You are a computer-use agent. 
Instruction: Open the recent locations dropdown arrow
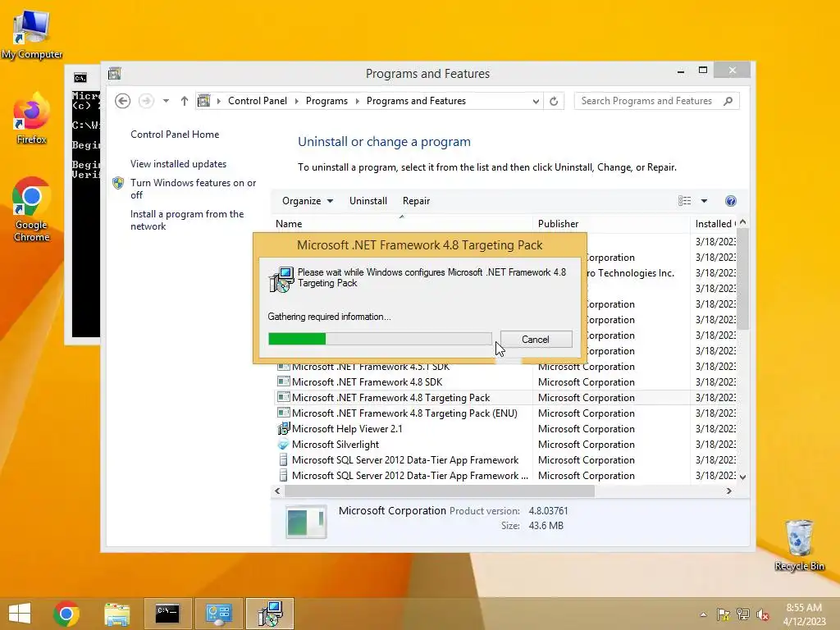click(166, 101)
